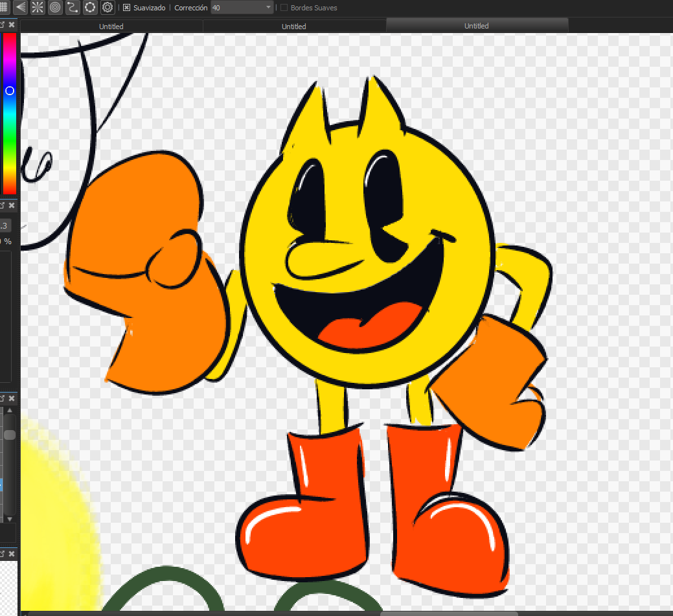Viewport: 673px width, 616px height.
Task: Close the color panel with X
Action: coord(12,25)
